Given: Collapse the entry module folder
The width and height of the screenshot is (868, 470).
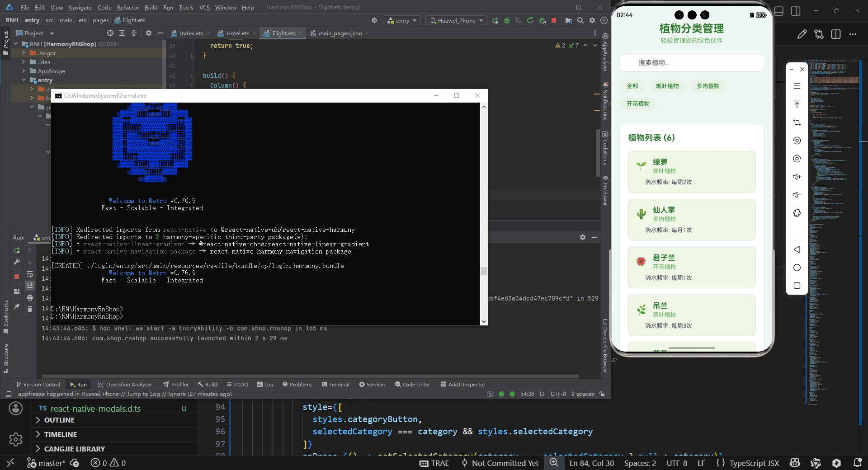Looking at the screenshot, I should pyautogui.click(x=24, y=80).
